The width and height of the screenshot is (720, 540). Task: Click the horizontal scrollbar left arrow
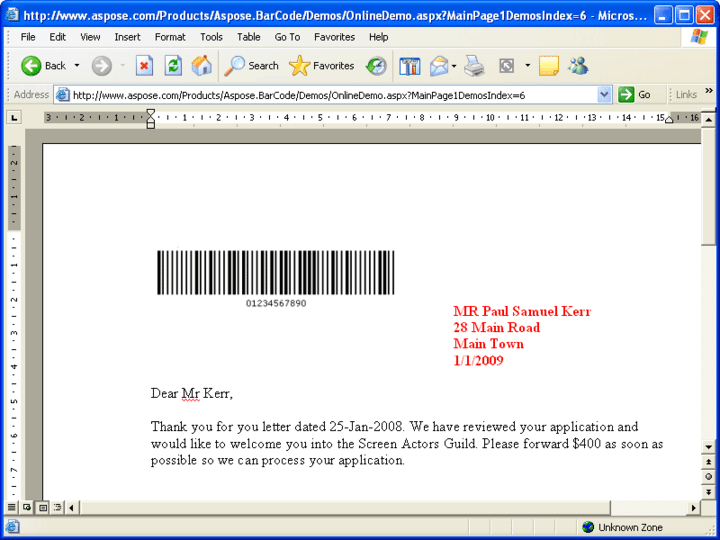tap(71, 508)
